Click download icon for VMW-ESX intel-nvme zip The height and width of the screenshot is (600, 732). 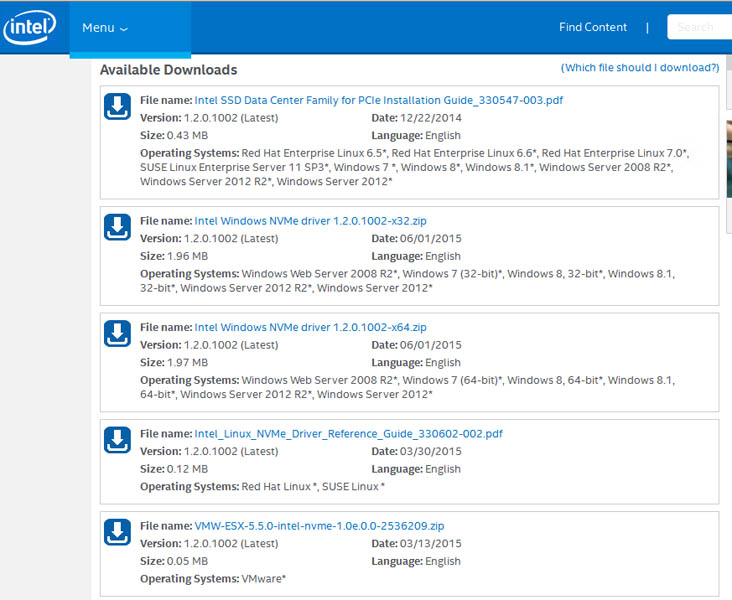pyautogui.click(x=118, y=532)
